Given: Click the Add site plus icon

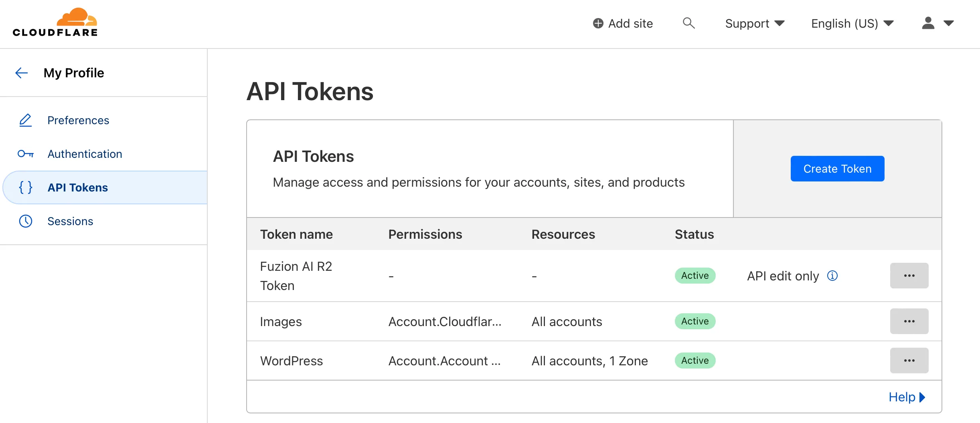Looking at the screenshot, I should (598, 23).
